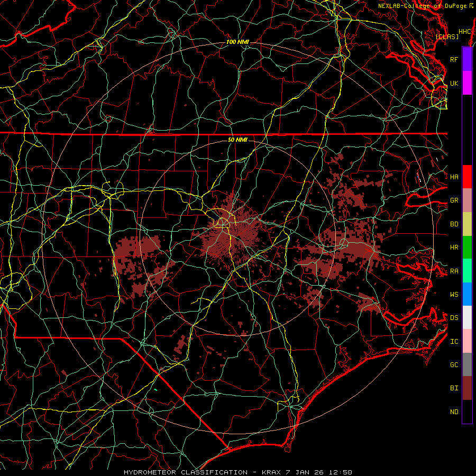The height and width of the screenshot is (476, 476).
Task: Click the 50 NMI range ring label
Action: pyautogui.click(x=237, y=140)
